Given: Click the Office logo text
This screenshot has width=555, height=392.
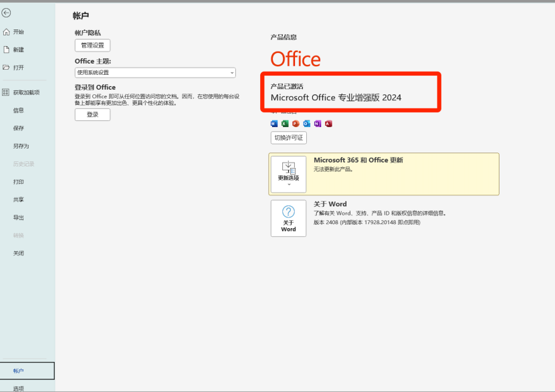Looking at the screenshot, I should pyautogui.click(x=296, y=59).
